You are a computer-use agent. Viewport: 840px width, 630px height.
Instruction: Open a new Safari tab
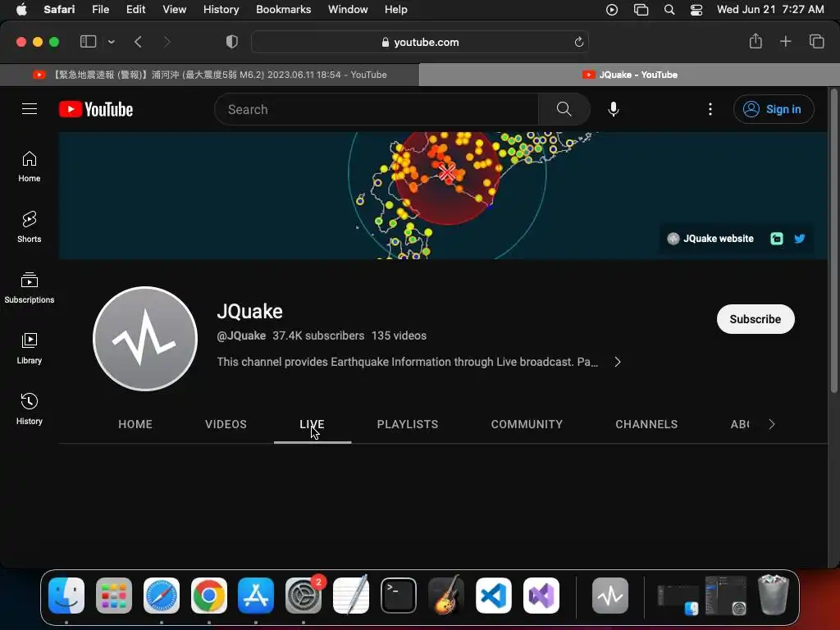pos(785,41)
